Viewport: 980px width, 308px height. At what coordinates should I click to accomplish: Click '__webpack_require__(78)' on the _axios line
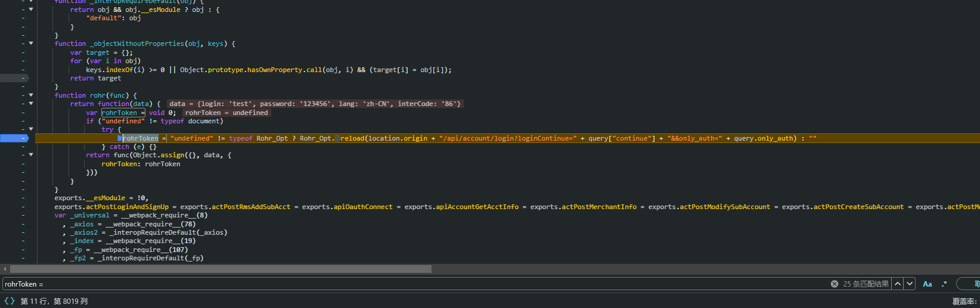point(151,224)
